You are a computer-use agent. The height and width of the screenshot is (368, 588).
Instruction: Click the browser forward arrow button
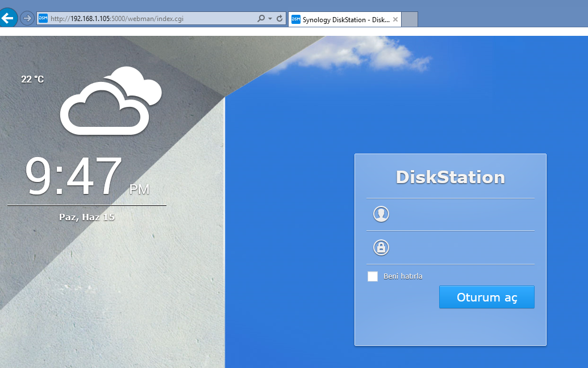pyautogui.click(x=27, y=18)
